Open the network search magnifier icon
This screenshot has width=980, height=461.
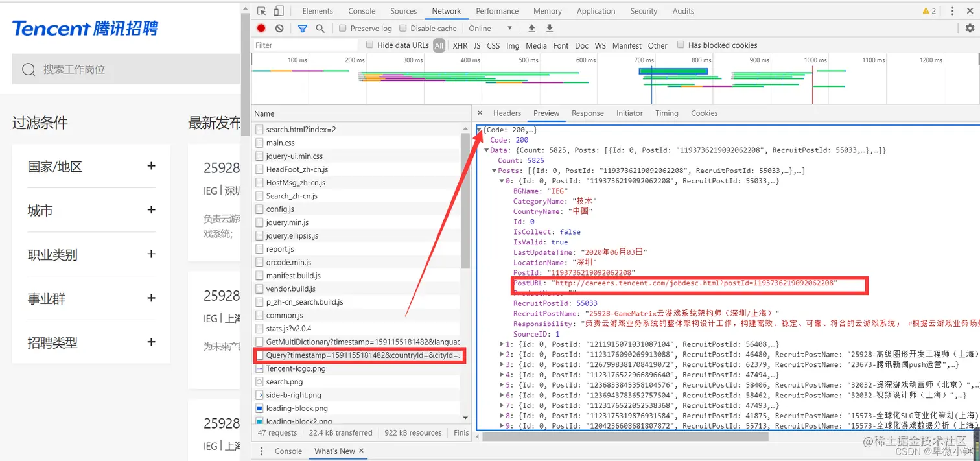click(x=320, y=29)
